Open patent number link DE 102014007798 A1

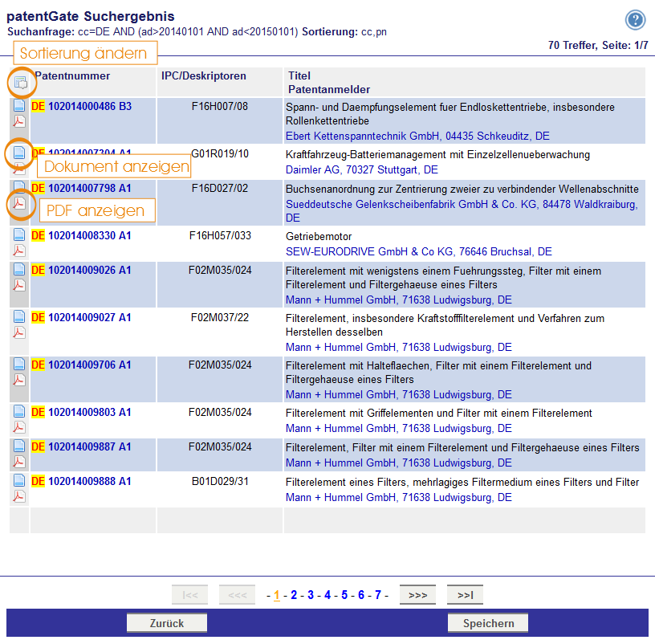coord(81,189)
